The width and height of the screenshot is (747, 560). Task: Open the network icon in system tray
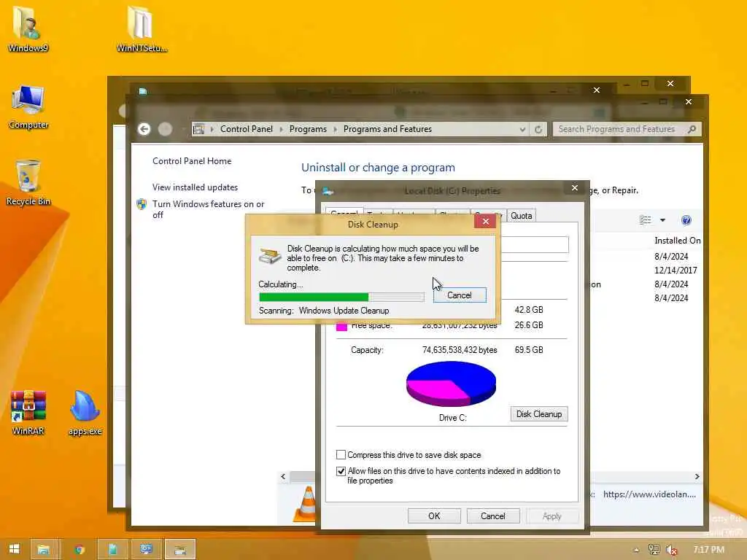pyautogui.click(x=654, y=550)
